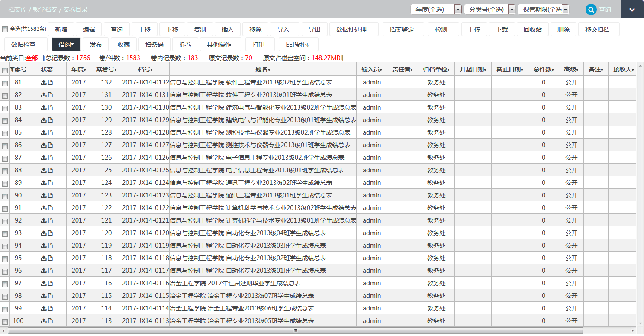Screen dimensions: 644x336
Task: Check the checkbox for row 85
Action: pos(5,133)
